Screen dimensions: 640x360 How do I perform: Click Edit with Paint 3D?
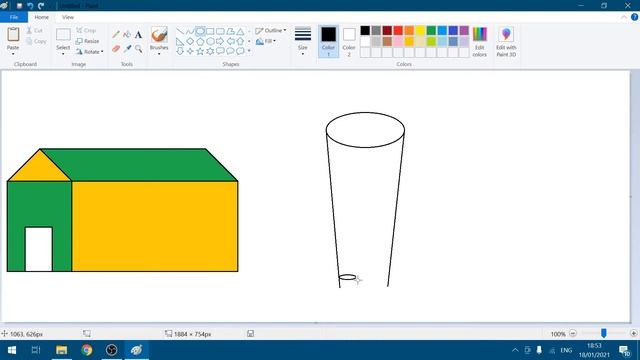coord(506,41)
